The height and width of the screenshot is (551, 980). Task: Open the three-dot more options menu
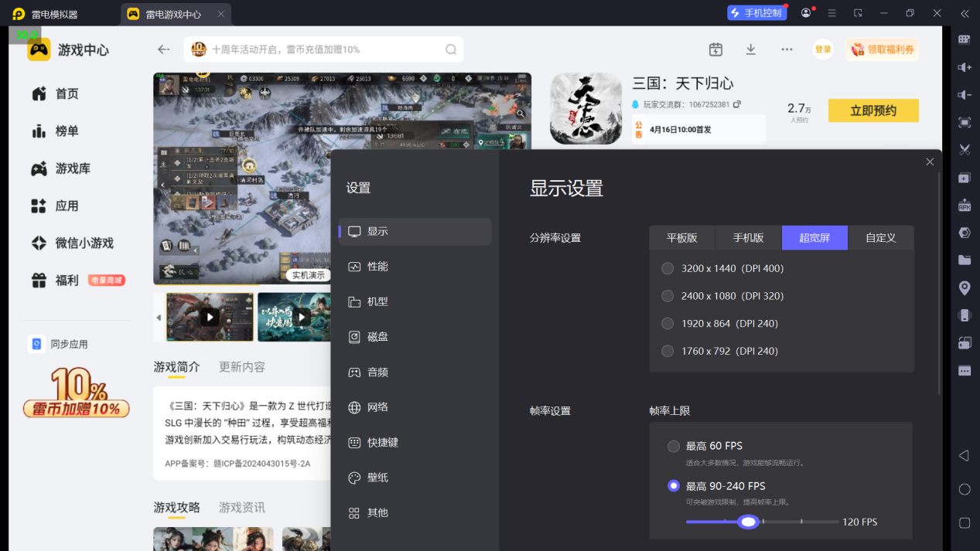(x=787, y=49)
